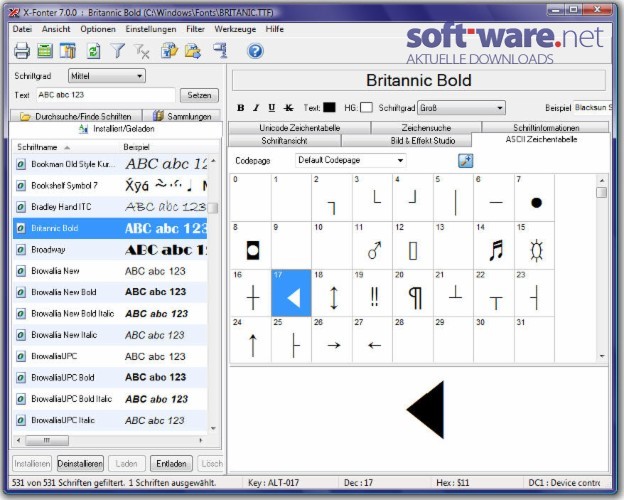Pick the white HG background swatch

click(x=366, y=107)
